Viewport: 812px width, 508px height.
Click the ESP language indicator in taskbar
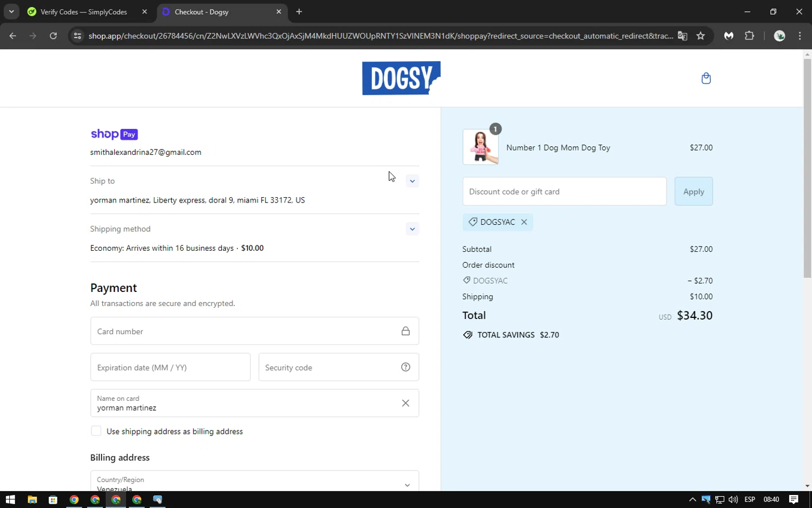750,499
